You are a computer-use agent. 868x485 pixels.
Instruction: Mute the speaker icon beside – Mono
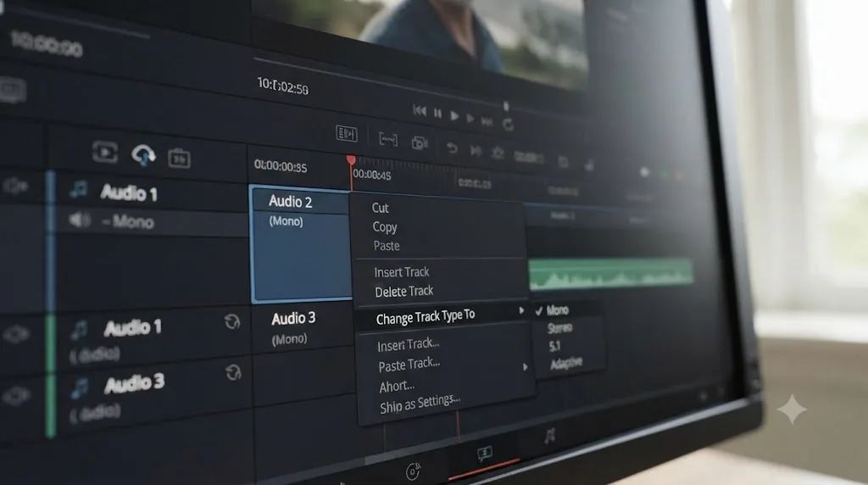point(79,220)
